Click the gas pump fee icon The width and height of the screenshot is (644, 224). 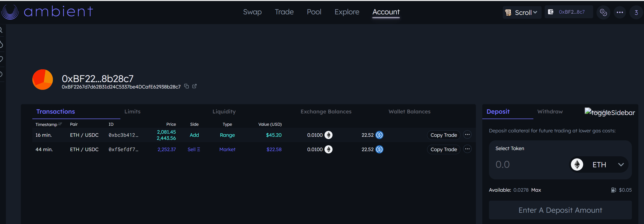click(x=613, y=190)
